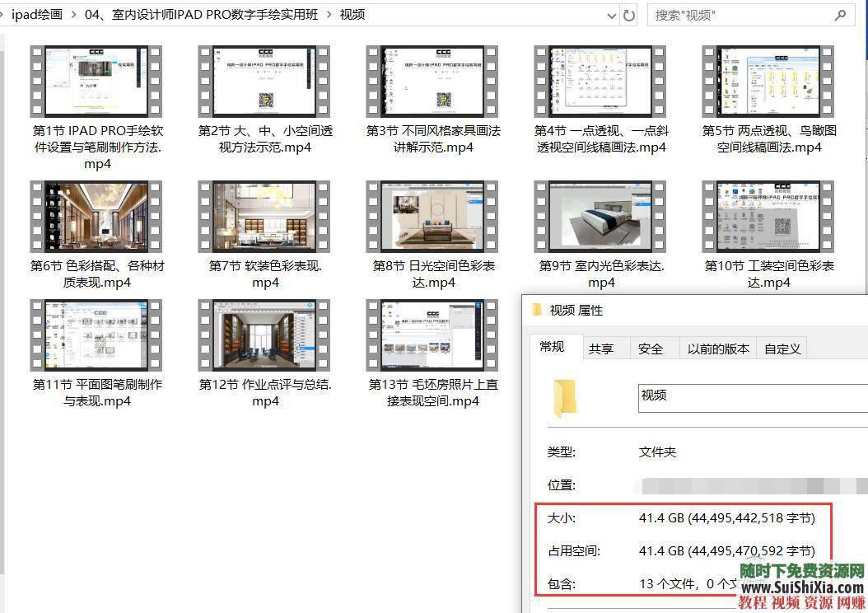Select the 第10节 工装空间色彩表达 video thumbnail
The height and width of the screenshot is (613, 868).
[x=768, y=216]
